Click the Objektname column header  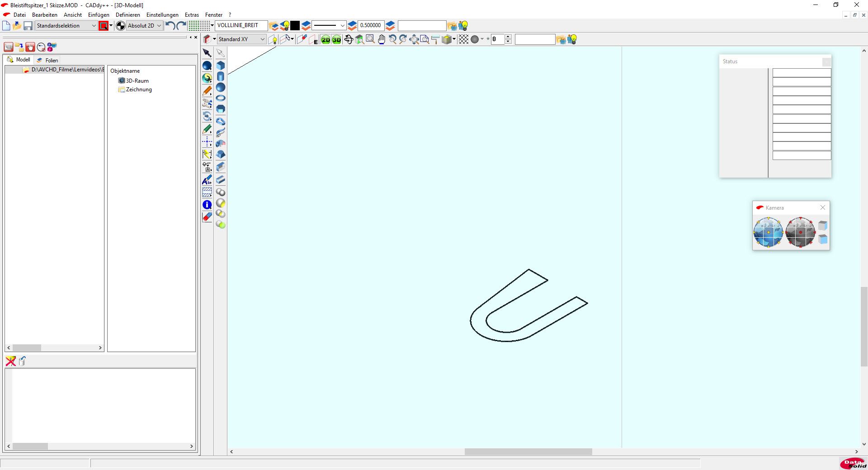[125, 71]
